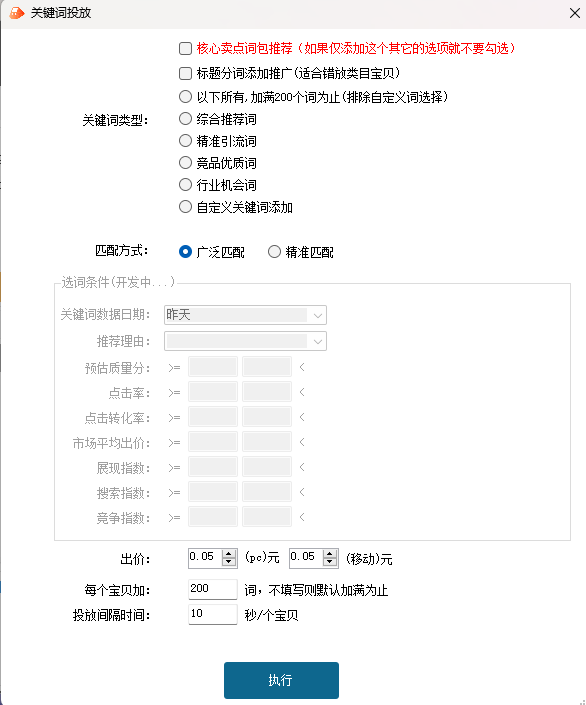Focus the 每个宝贝加 word count field

(x=212, y=589)
